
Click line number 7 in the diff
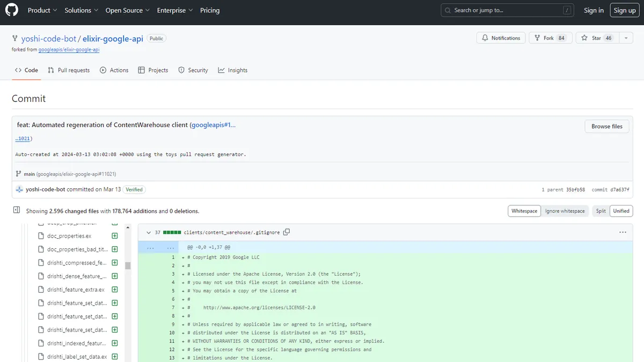pos(173,308)
